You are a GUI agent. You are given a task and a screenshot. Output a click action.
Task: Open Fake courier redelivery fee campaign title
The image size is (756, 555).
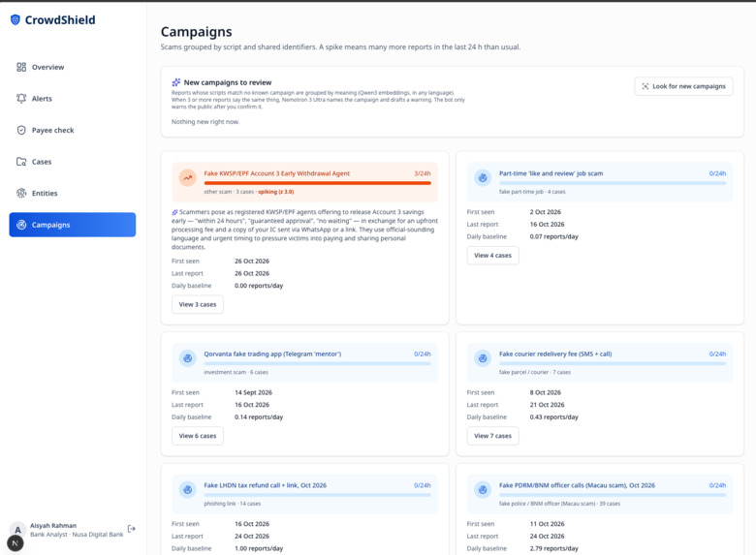(x=555, y=354)
